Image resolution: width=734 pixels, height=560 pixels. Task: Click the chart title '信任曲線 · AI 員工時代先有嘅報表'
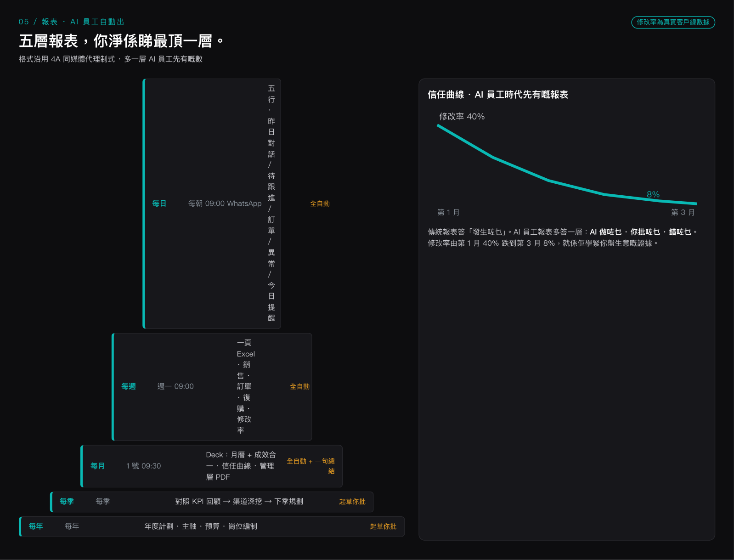click(x=498, y=95)
